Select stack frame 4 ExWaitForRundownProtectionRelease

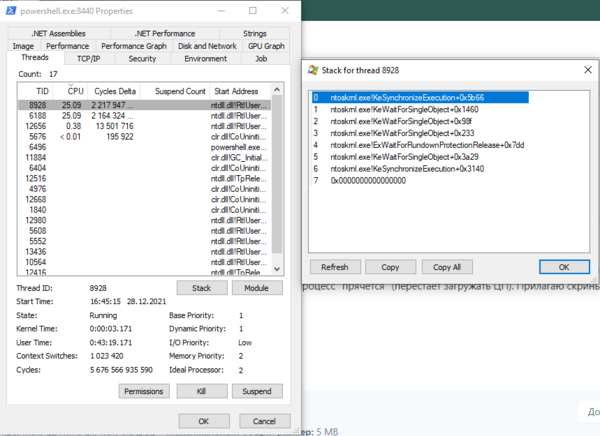click(x=419, y=145)
